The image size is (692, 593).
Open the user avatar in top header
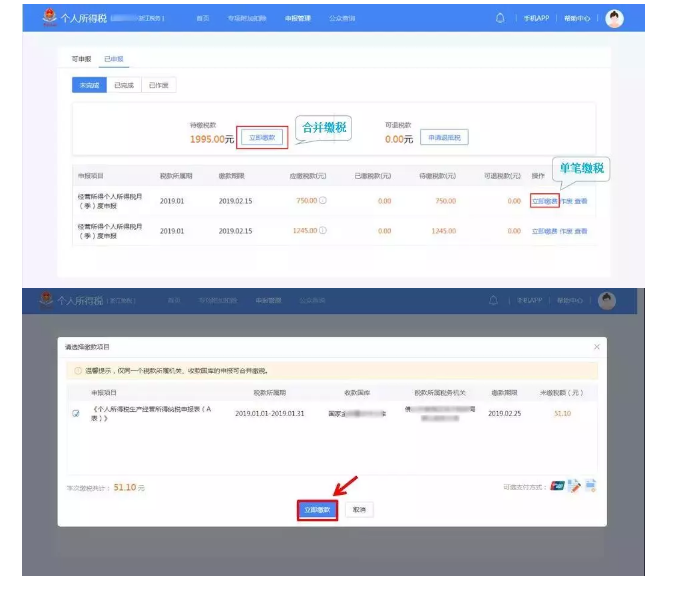tap(614, 19)
